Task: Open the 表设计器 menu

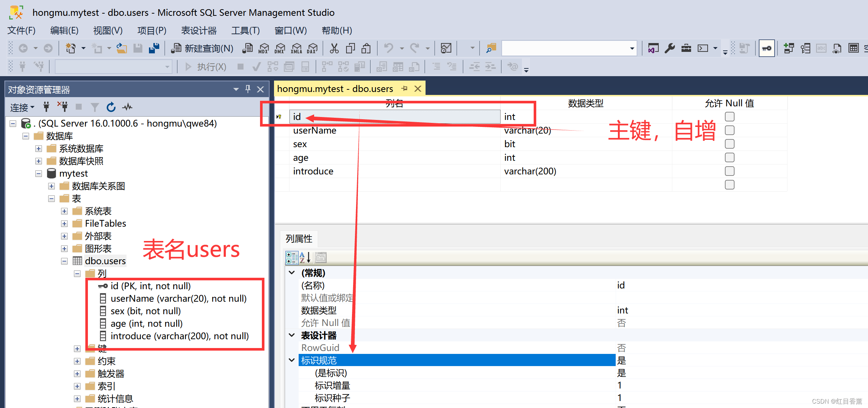Action: pos(199,31)
